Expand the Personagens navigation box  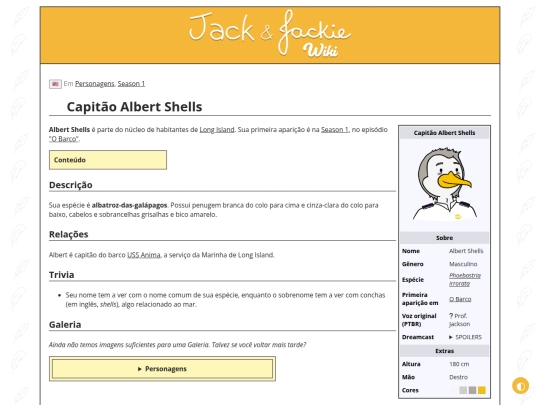[x=162, y=369]
